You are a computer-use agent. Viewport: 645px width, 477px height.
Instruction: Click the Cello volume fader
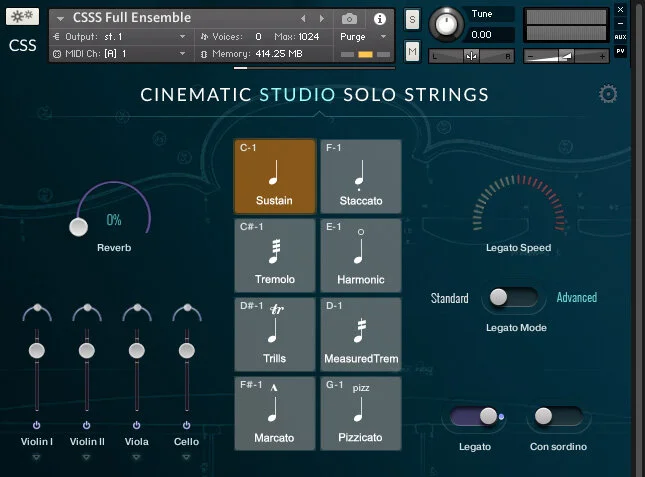(187, 351)
